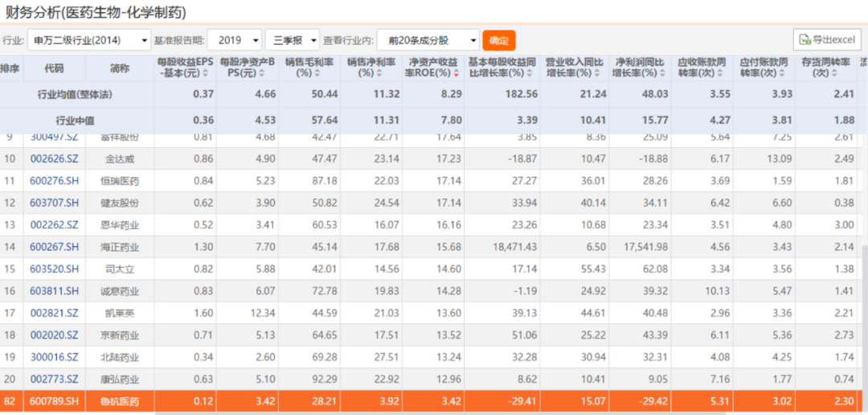Sort by 每股收益EPS-基本(元) header

tap(186, 68)
